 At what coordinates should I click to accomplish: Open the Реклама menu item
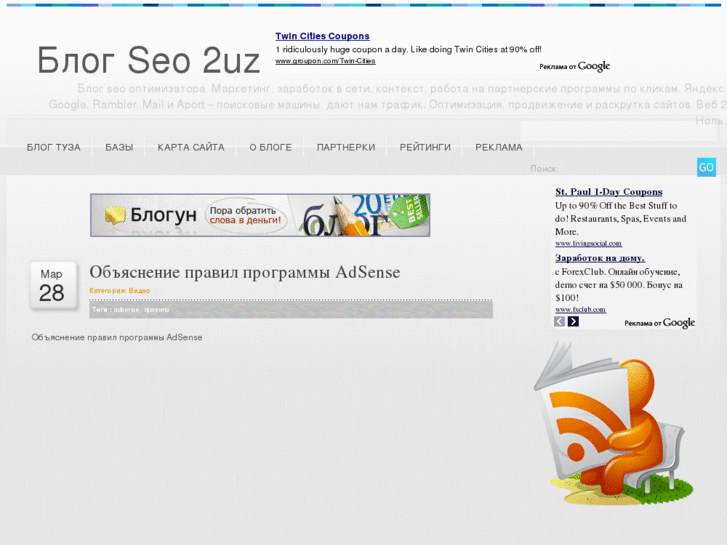point(499,147)
